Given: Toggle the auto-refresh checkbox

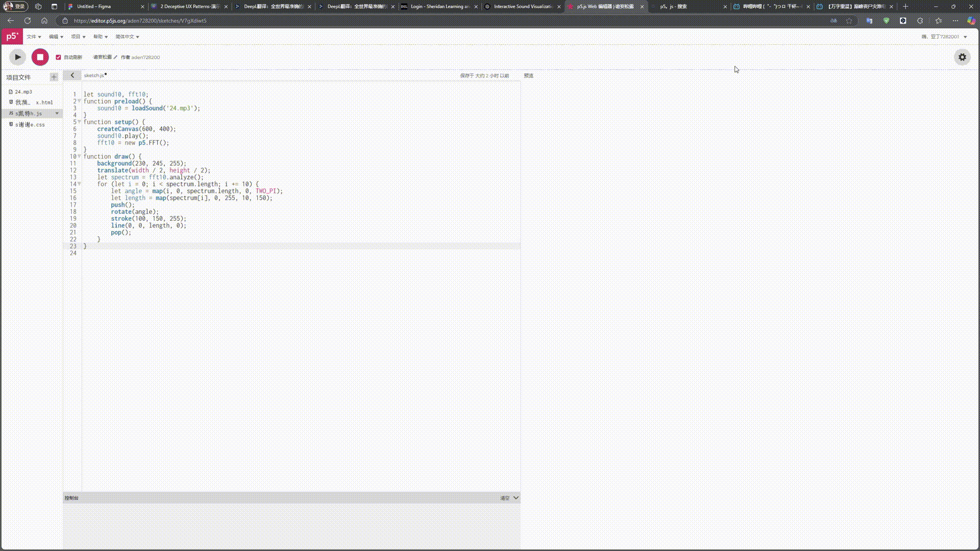Looking at the screenshot, I should 58,57.
